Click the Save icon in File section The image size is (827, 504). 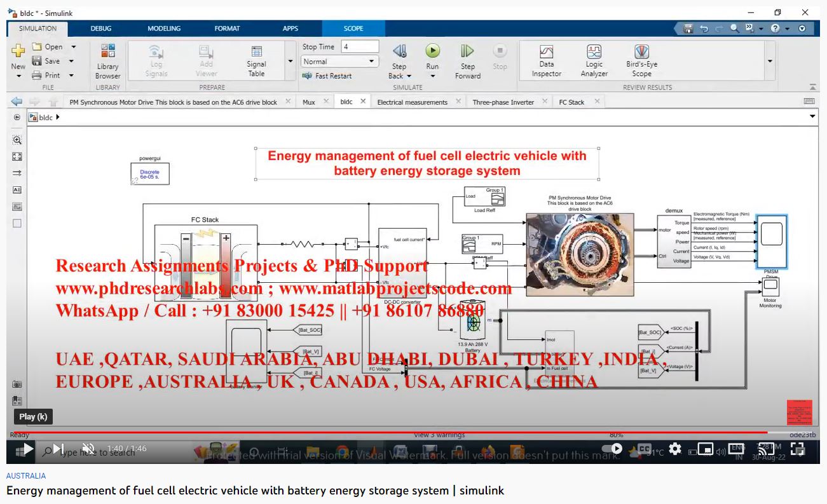click(37, 61)
